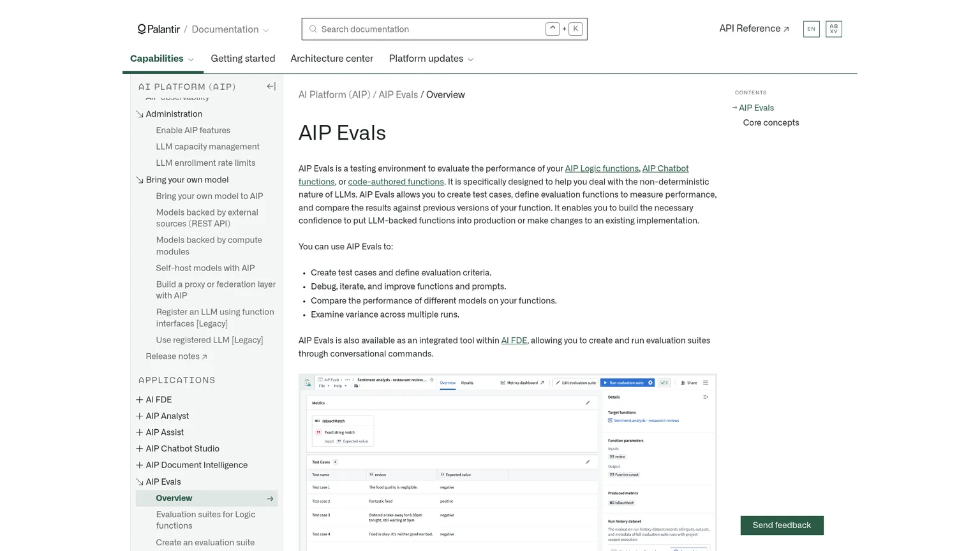Open API Reference external link
The width and height of the screenshot is (980, 551).
point(754,29)
